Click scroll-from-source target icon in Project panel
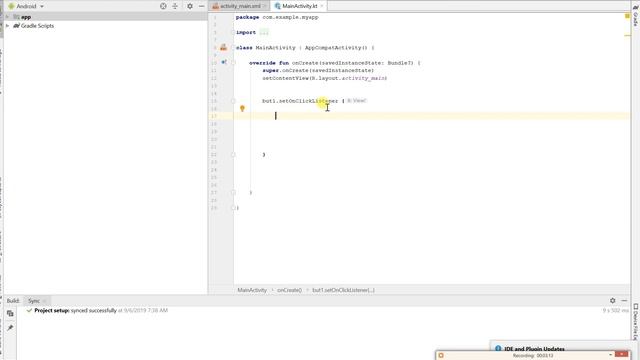This screenshot has width=640, height=360. (163, 6)
